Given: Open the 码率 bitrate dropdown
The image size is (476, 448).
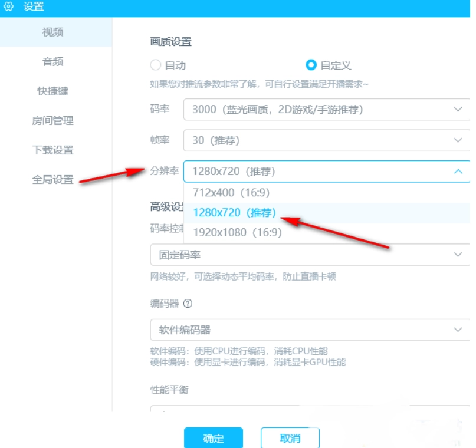Looking at the screenshot, I should (326, 110).
